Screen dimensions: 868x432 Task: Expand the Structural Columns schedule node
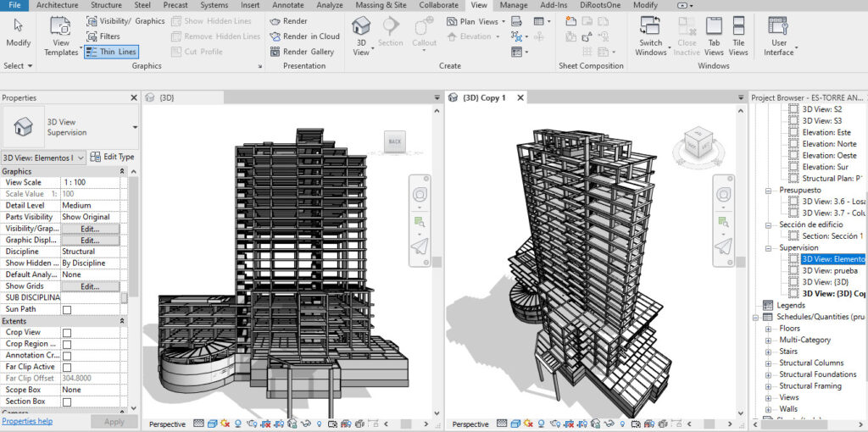(768, 363)
